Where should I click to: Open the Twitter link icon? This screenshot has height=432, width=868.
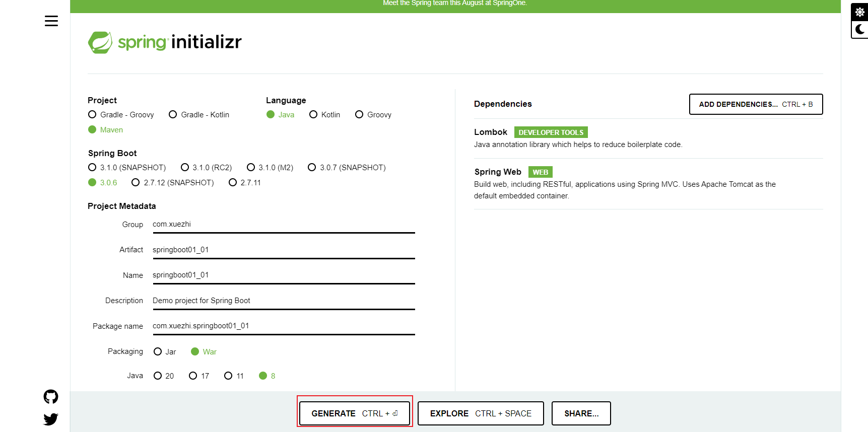click(51, 419)
